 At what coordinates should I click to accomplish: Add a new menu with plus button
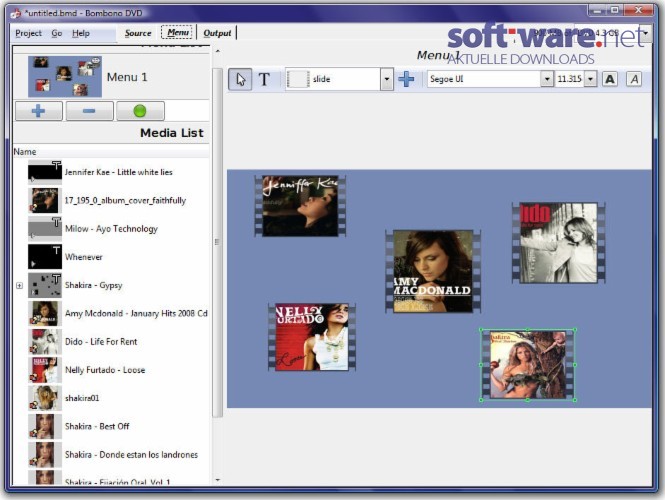point(39,111)
